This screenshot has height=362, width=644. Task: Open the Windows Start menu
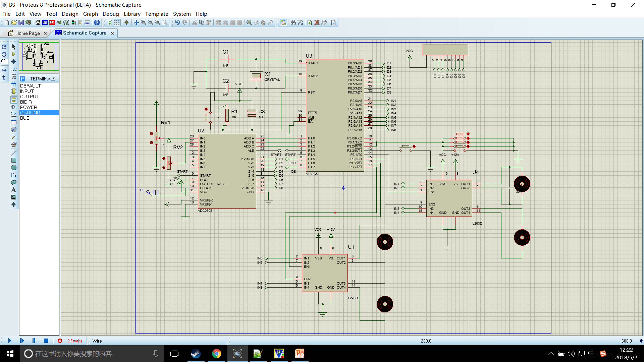point(10,354)
